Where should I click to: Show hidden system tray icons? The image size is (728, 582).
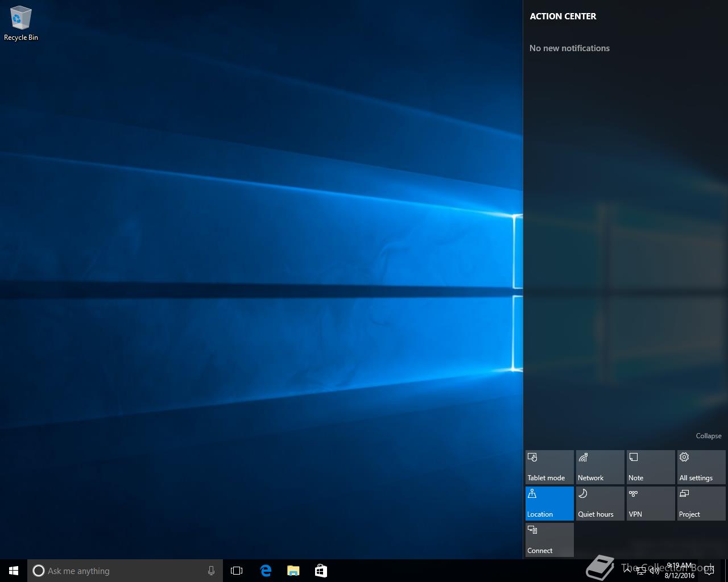(627, 571)
